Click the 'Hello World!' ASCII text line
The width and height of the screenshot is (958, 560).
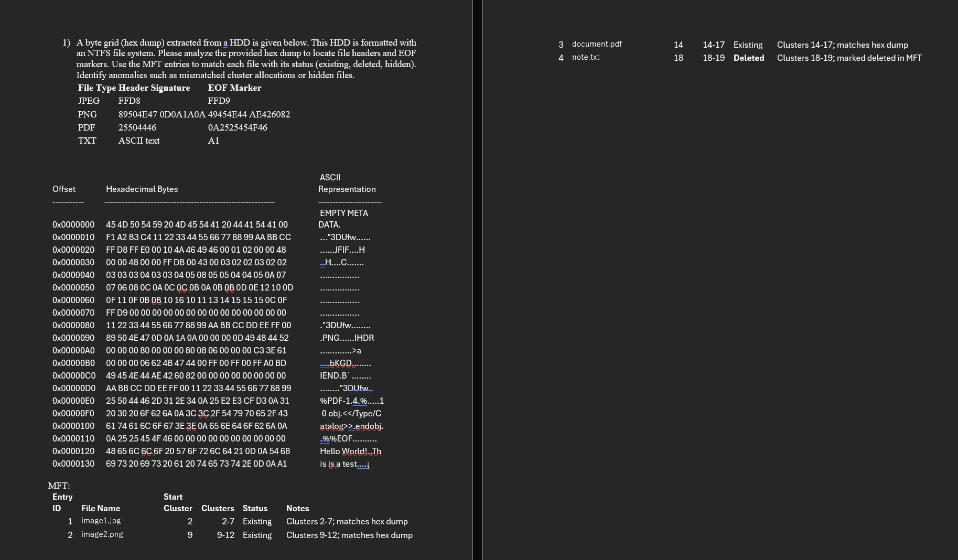click(x=341, y=451)
